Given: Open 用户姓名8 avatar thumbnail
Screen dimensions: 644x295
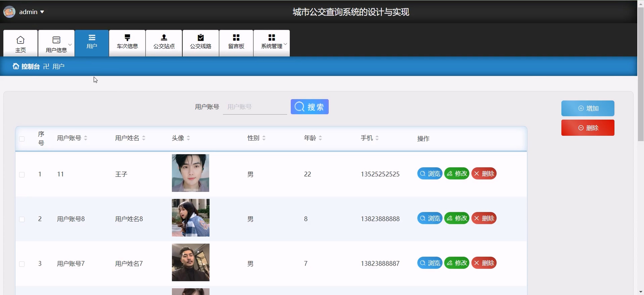Looking at the screenshot, I should 190,218.
